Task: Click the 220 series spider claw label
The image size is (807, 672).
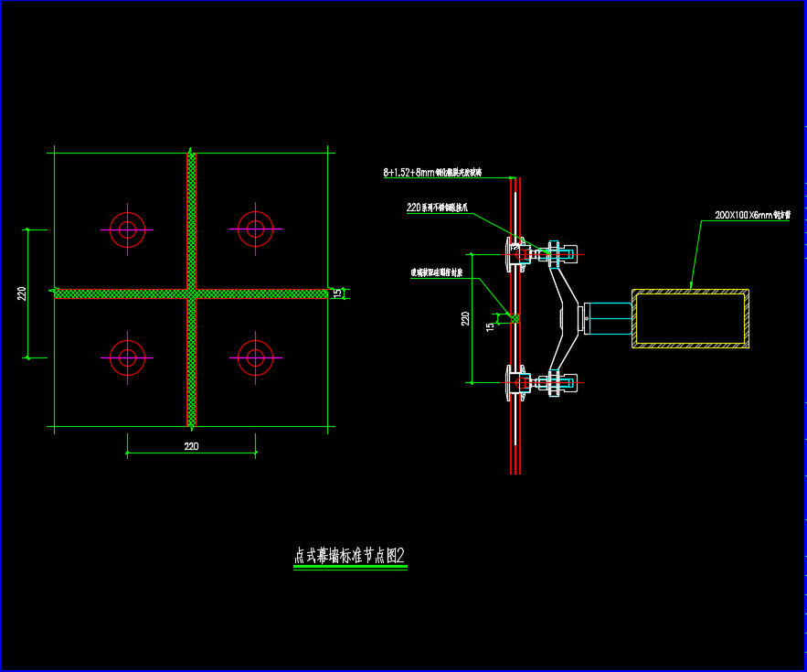Action: point(437,208)
